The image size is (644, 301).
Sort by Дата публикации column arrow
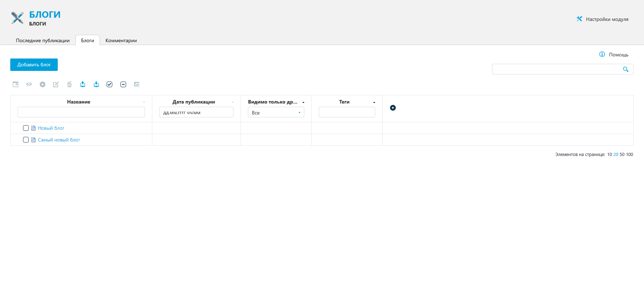(x=232, y=102)
